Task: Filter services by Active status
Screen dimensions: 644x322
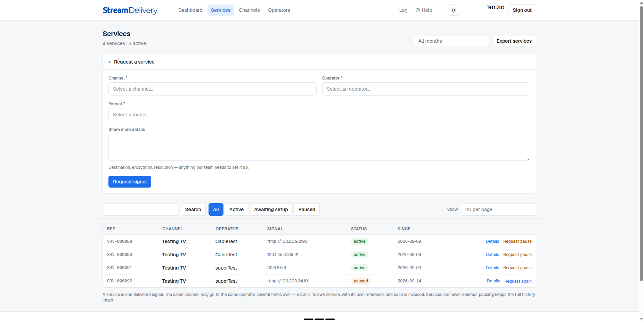Action: click(236, 209)
